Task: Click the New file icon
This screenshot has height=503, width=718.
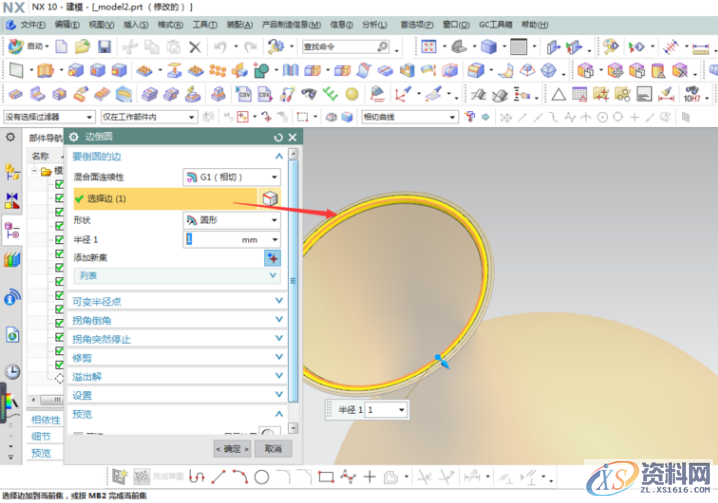Action: pyautogui.click(x=62, y=46)
